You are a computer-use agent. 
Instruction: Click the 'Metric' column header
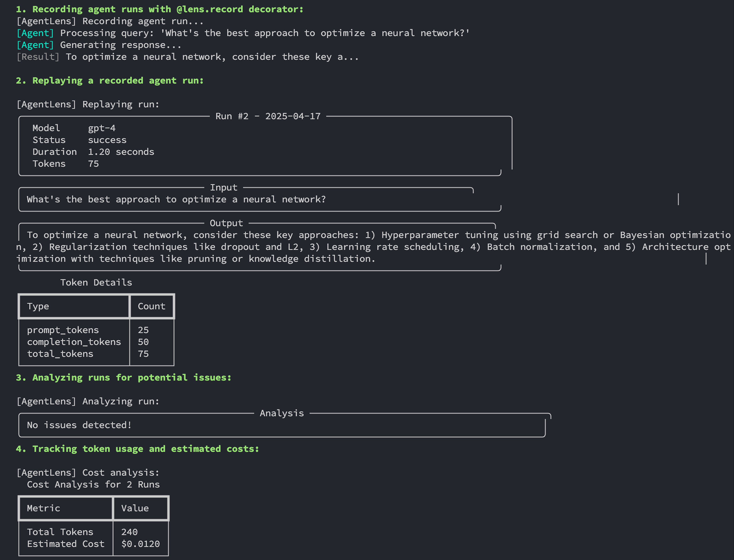(x=43, y=508)
